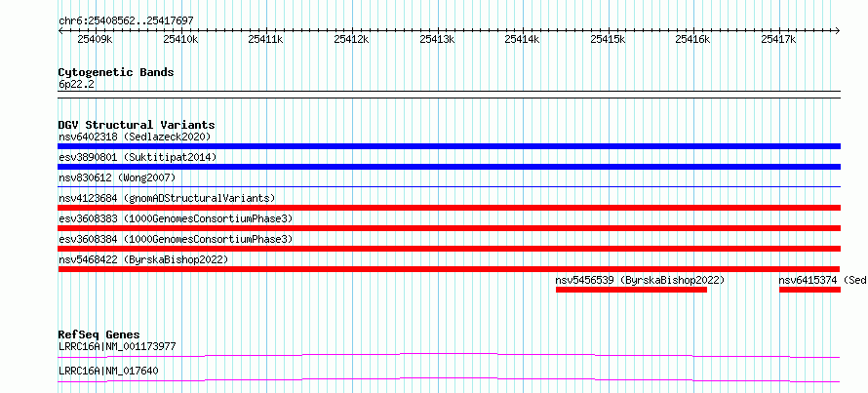Image resolution: width=868 pixels, height=393 pixels.
Task: Click the 25416k ruler tick label
Action: click(693, 39)
